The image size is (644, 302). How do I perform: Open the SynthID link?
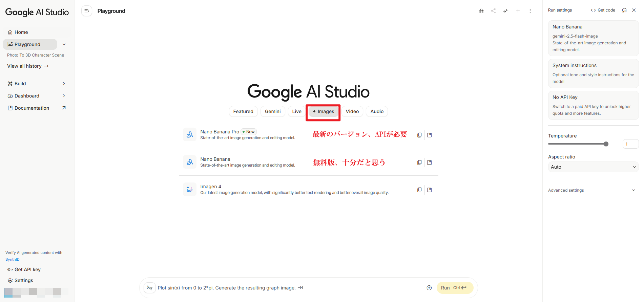13,259
